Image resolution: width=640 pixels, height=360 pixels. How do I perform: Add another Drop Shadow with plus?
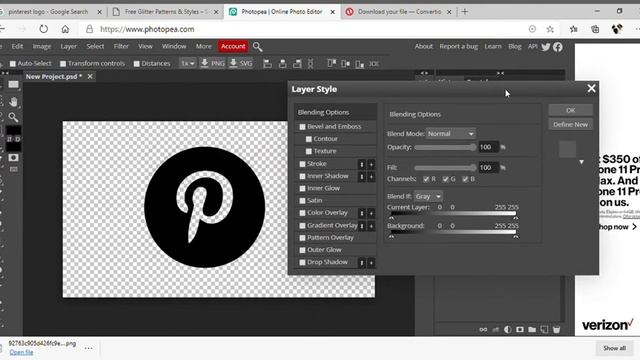coord(371,263)
